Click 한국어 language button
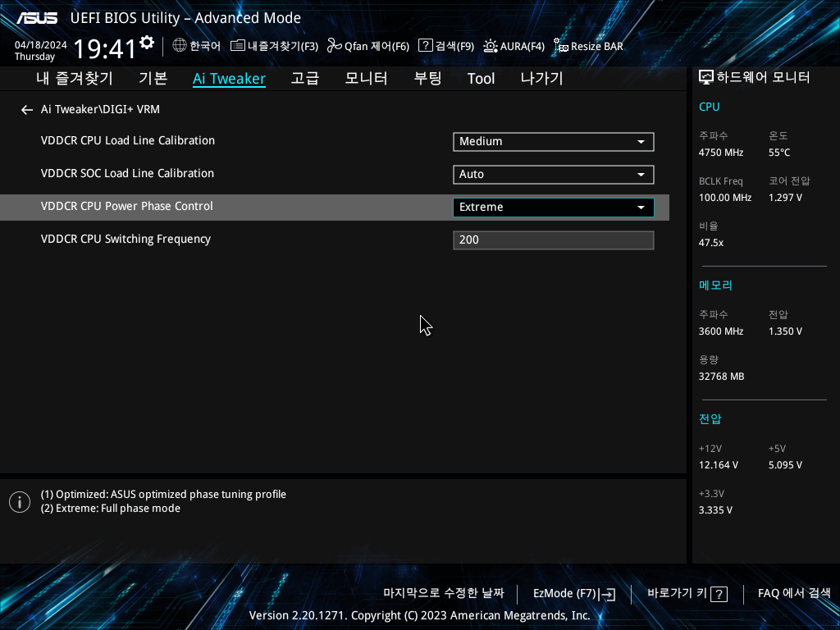This screenshot has height=630, width=840. click(x=205, y=46)
